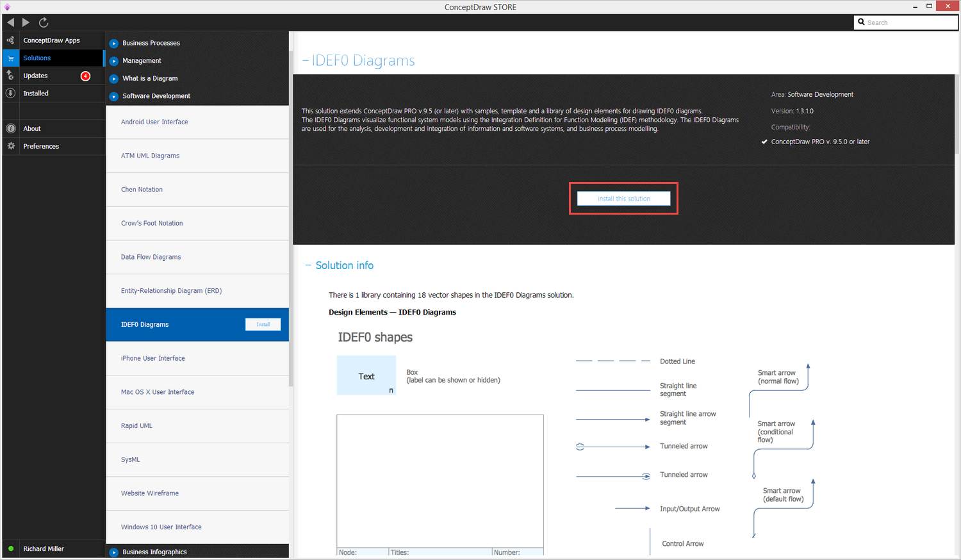Select the Solutions menu item
961x560 pixels.
pos(53,58)
